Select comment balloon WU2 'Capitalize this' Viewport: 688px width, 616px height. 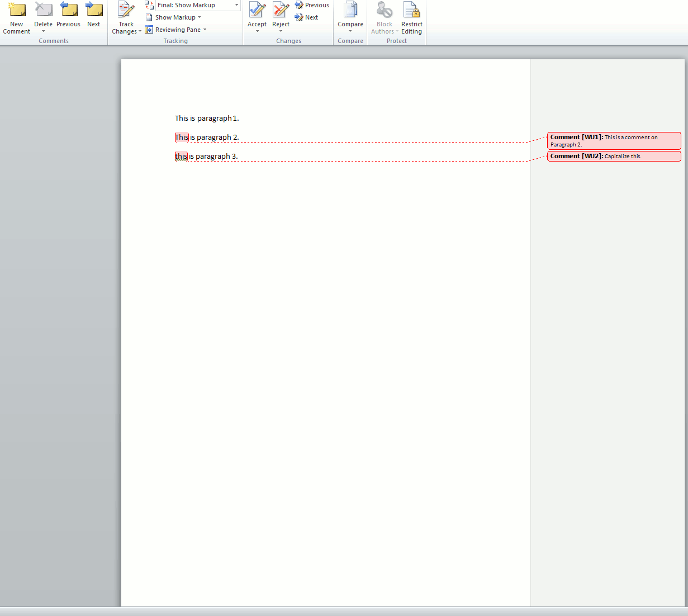pos(614,157)
